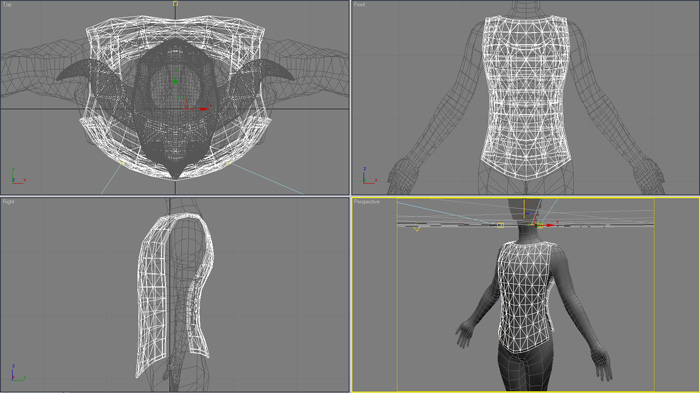Image resolution: width=700 pixels, height=393 pixels.
Task: Select the vest mesh in Perspective viewport
Action: point(525,297)
